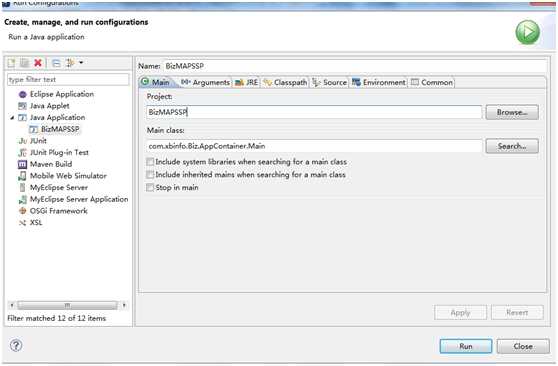Click the Project text field
The height and width of the screenshot is (366, 558).
314,112
